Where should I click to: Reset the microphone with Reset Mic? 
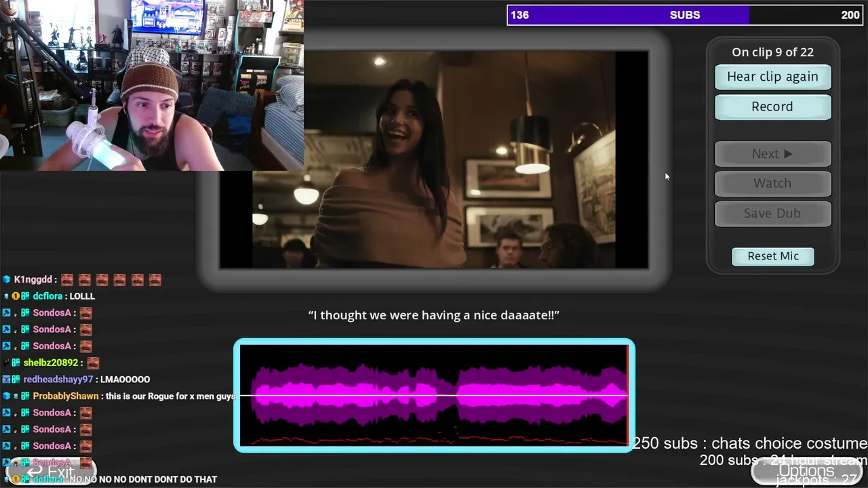(773, 256)
